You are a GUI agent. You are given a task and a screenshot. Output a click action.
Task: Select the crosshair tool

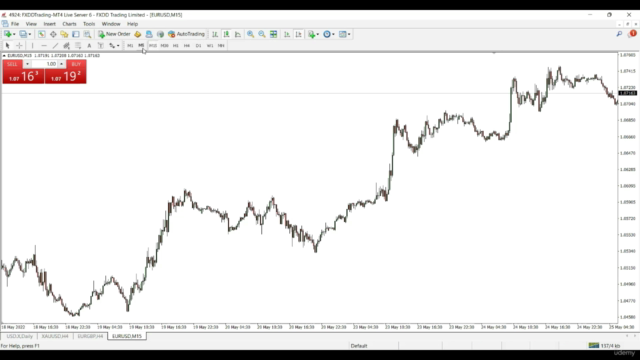coord(19,46)
